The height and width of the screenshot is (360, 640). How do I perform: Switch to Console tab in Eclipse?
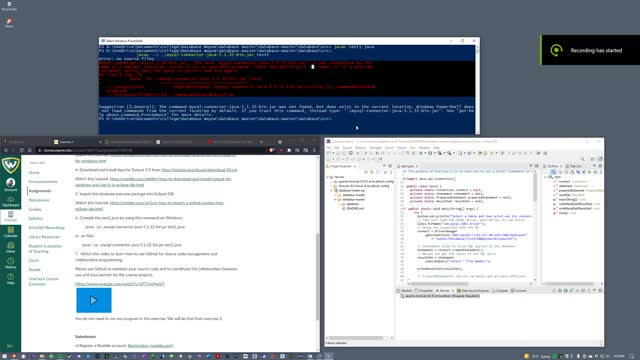(x=520, y=291)
